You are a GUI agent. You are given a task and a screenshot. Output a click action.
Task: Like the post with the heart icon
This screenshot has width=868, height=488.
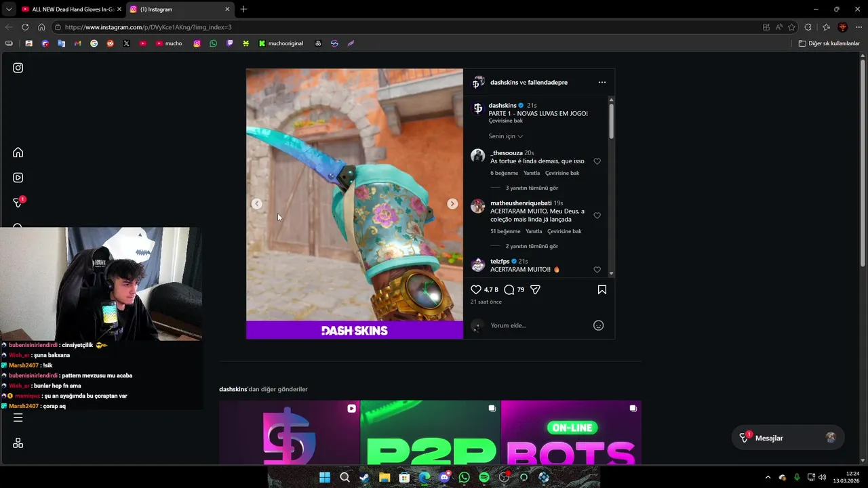tap(476, 289)
